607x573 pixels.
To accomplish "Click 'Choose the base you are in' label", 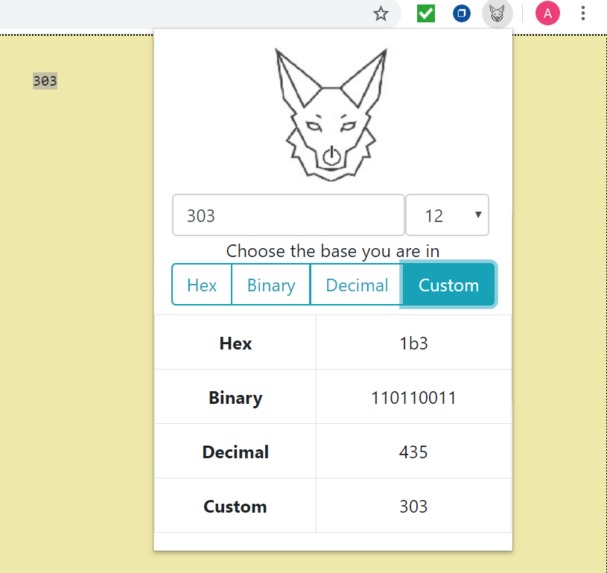I will [333, 251].
